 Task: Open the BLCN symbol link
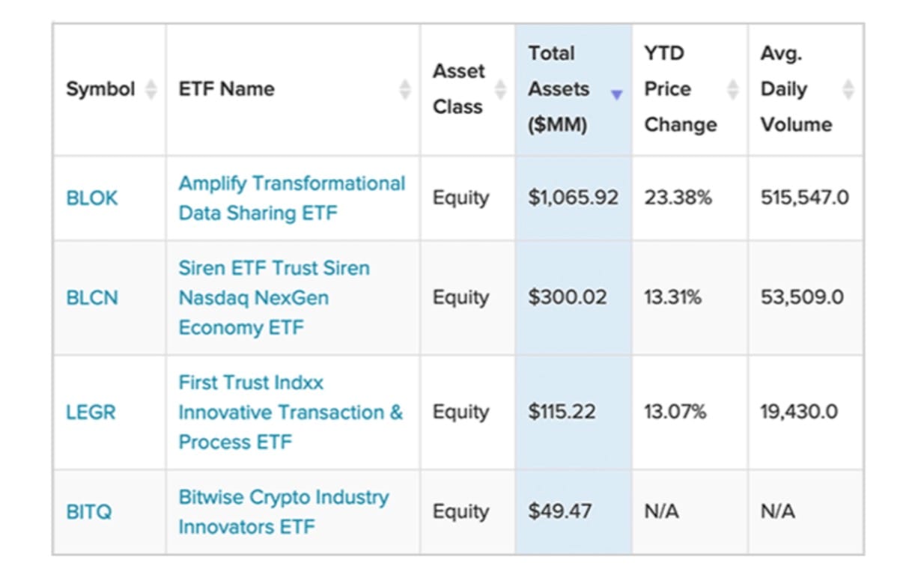click(92, 297)
